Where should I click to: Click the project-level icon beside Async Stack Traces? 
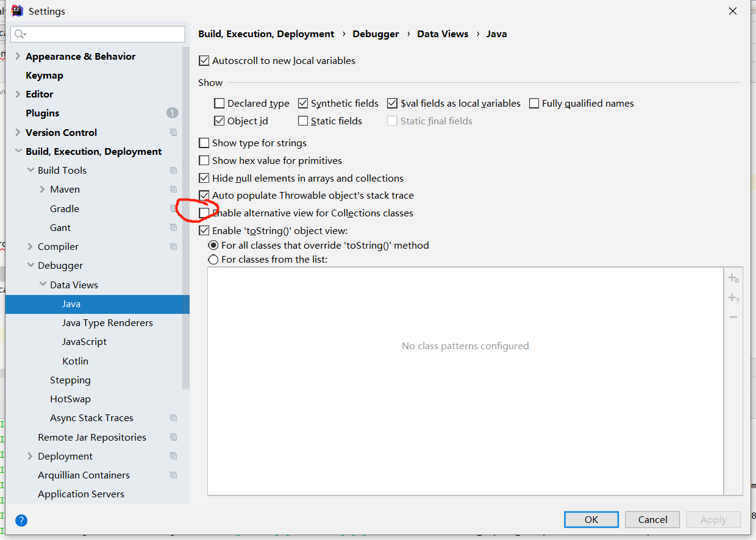click(174, 418)
